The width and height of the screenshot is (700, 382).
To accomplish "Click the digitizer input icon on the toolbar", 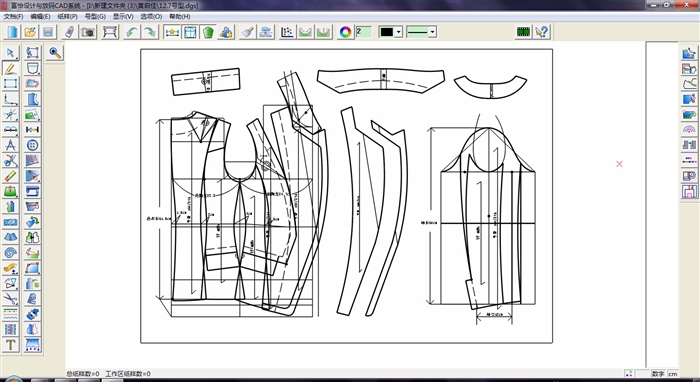I will [x=70, y=32].
